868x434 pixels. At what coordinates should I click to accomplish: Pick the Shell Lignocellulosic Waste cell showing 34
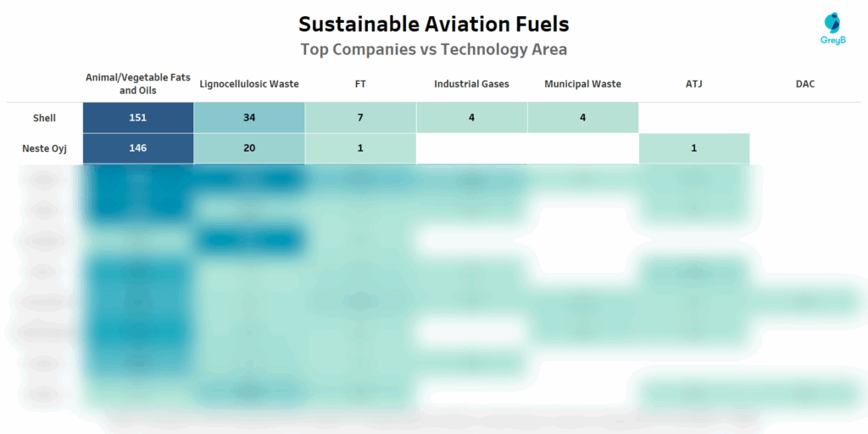click(x=249, y=118)
